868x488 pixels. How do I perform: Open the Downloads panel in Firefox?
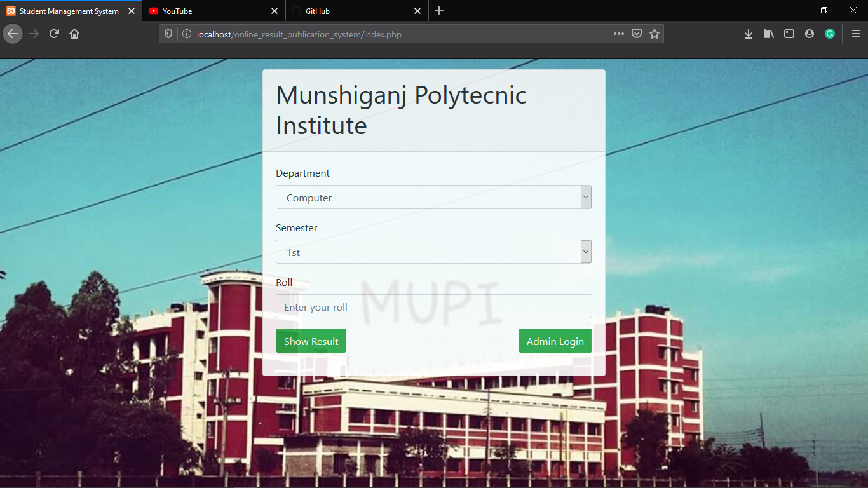pos(748,34)
